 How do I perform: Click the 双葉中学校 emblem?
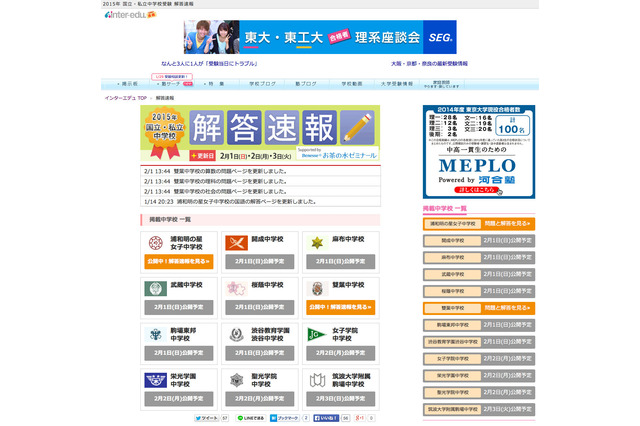tap(317, 288)
